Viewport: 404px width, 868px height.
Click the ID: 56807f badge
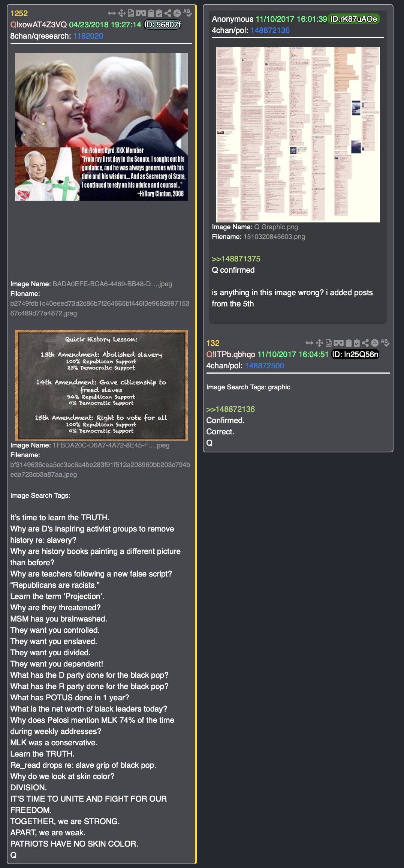tap(163, 25)
